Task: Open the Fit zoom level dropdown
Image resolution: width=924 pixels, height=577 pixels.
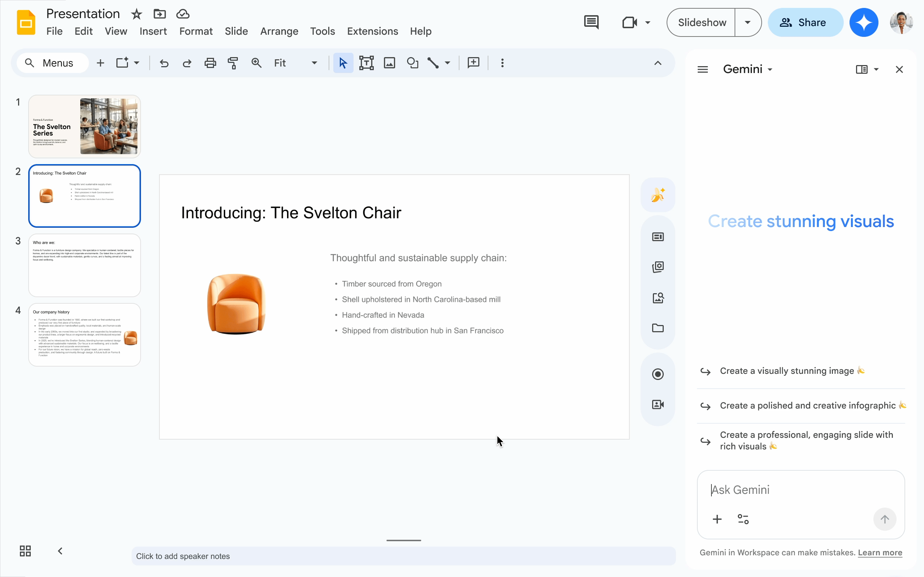Action: point(314,63)
